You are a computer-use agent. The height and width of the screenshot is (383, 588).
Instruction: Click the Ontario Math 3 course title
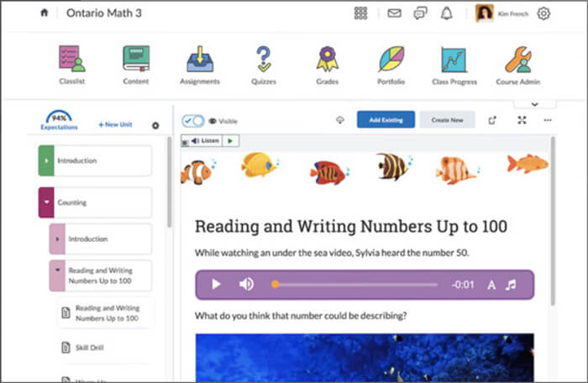click(x=104, y=13)
